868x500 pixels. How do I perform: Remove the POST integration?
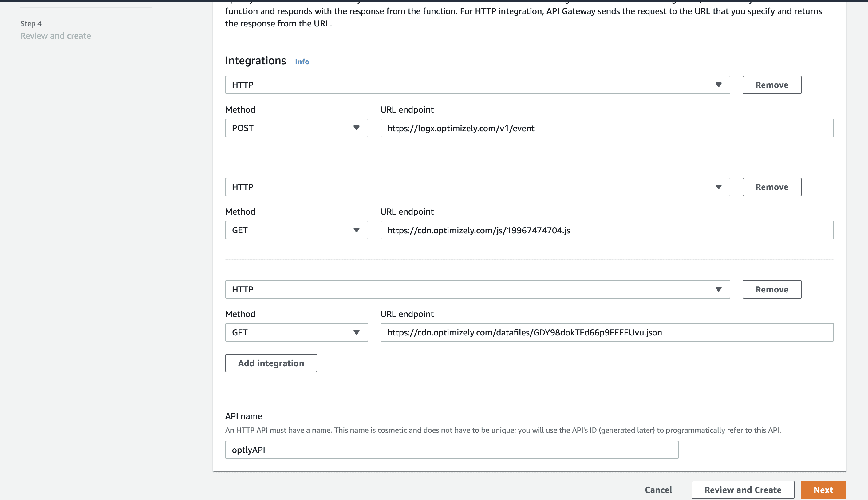pos(771,85)
